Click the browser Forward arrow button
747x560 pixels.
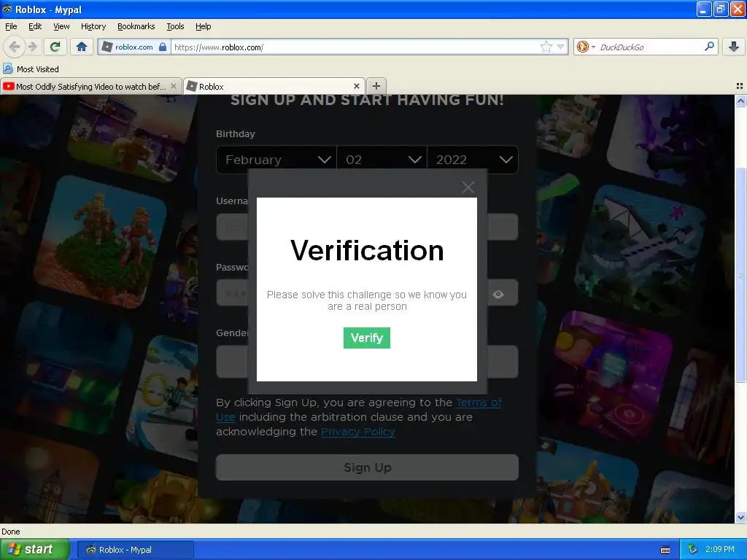tap(33, 47)
